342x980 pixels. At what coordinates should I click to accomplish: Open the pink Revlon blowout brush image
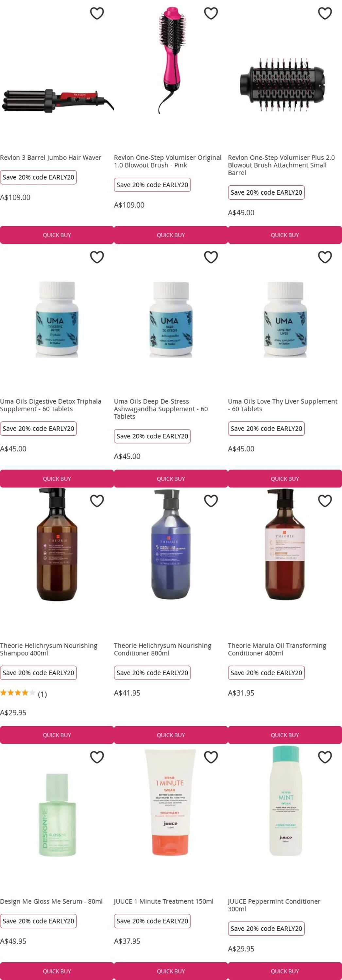[x=171, y=60]
